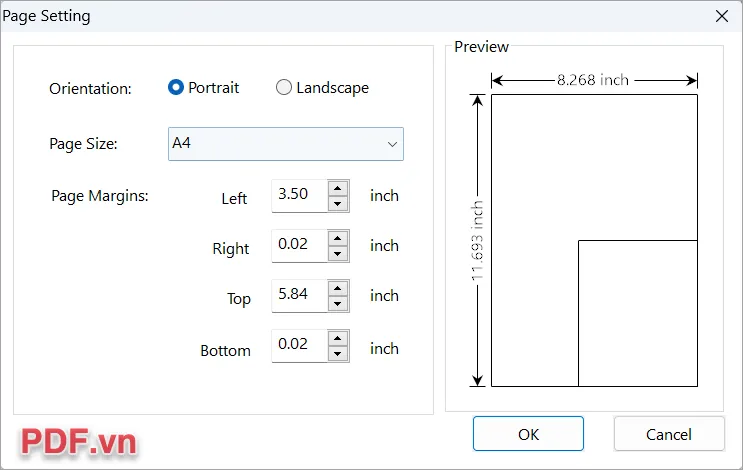743x470 pixels.
Task: Click the Page Size label
Action: coord(83,144)
